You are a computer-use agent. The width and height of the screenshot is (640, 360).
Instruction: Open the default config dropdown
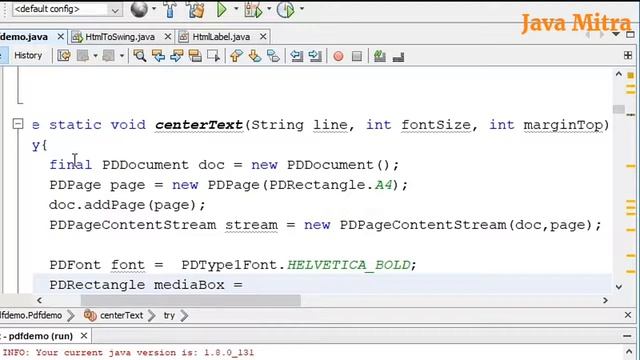coord(67,9)
